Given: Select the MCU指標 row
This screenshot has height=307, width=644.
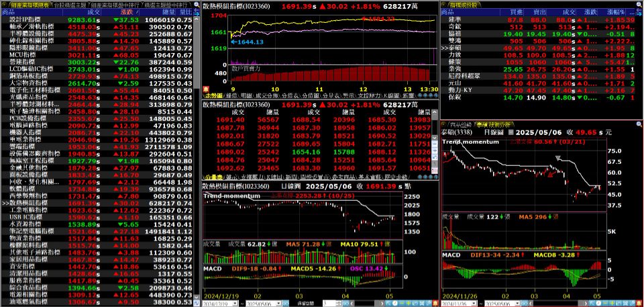Looking at the screenshot, I should [97, 54].
